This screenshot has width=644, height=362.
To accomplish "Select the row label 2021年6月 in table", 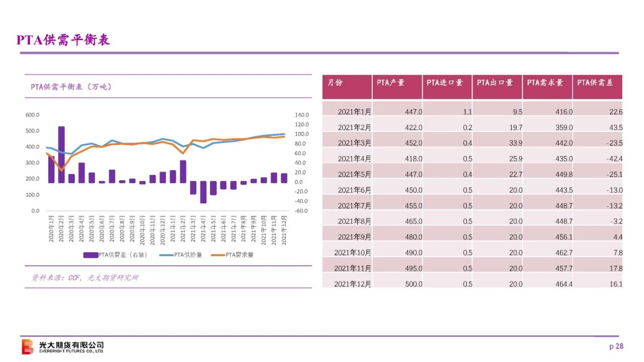I will click(354, 190).
